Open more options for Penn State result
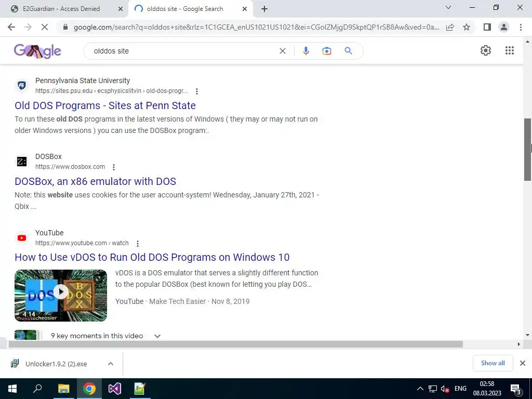 pyautogui.click(x=197, y=91)
